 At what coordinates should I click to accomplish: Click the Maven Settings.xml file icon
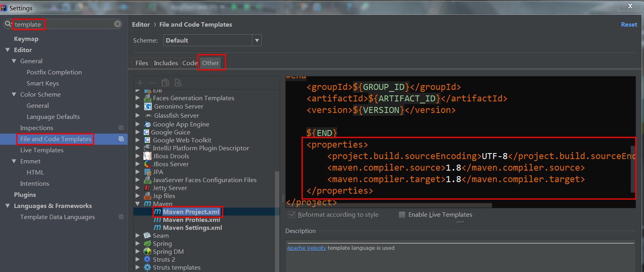(157, 227)
